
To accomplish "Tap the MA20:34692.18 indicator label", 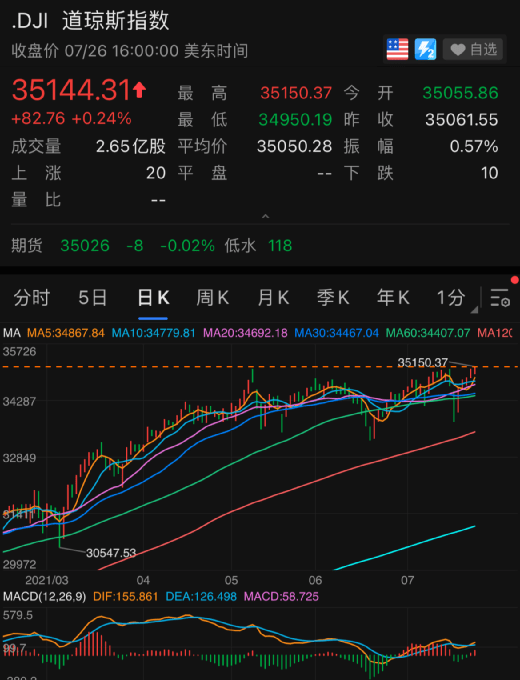I will [245, 333].
